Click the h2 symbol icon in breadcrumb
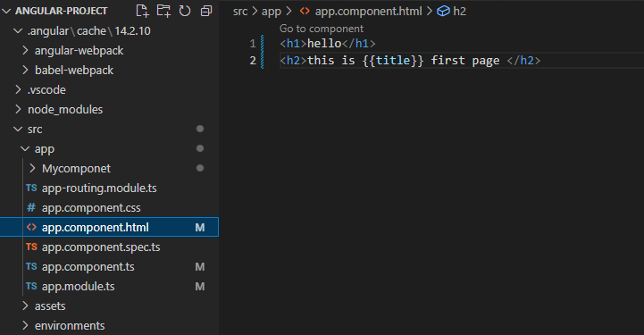644x335 pixels. (x=443, y=11)
